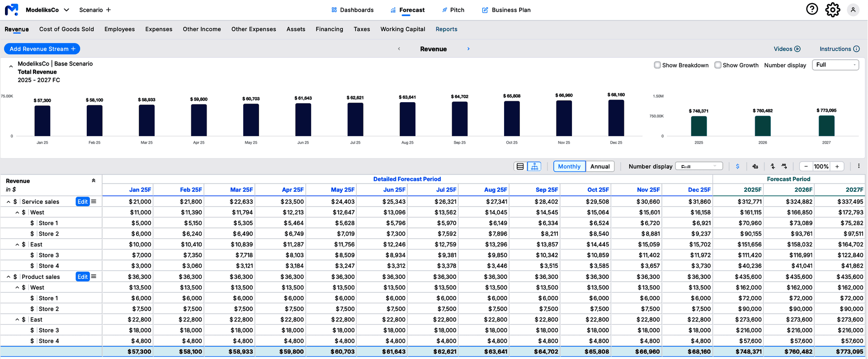
Task: Open the help question mark icon
Action: 812,9
